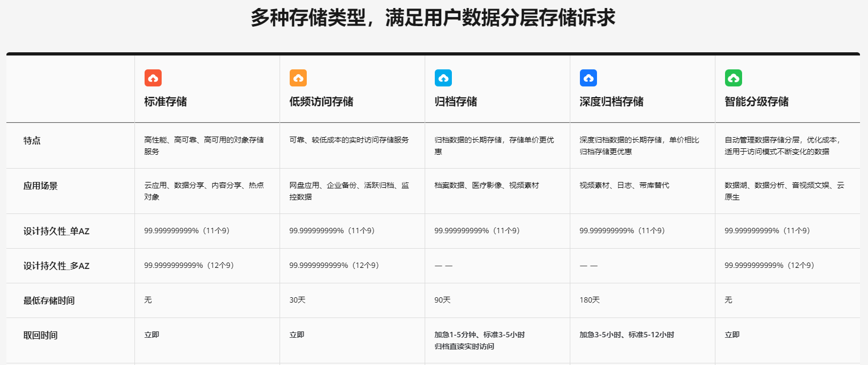Click 智能分级存储's 最低存储时间 value 无
The height and width of the screenshot is (365, 868).
coord(728,300)
